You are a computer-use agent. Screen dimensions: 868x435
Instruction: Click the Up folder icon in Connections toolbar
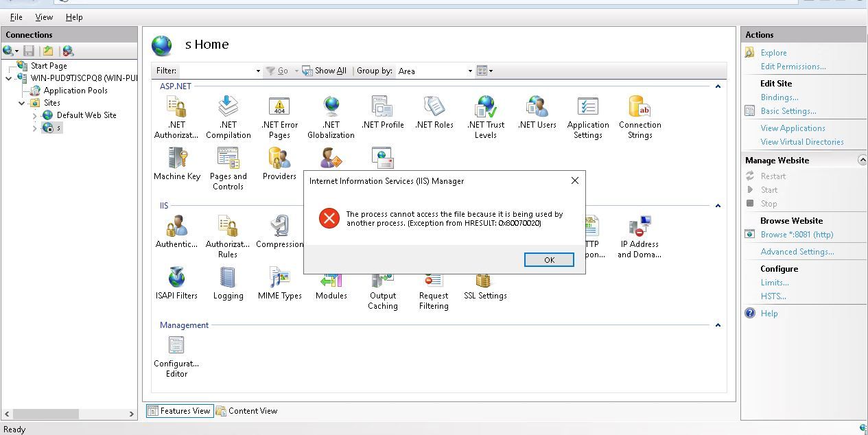pos(48,51)
